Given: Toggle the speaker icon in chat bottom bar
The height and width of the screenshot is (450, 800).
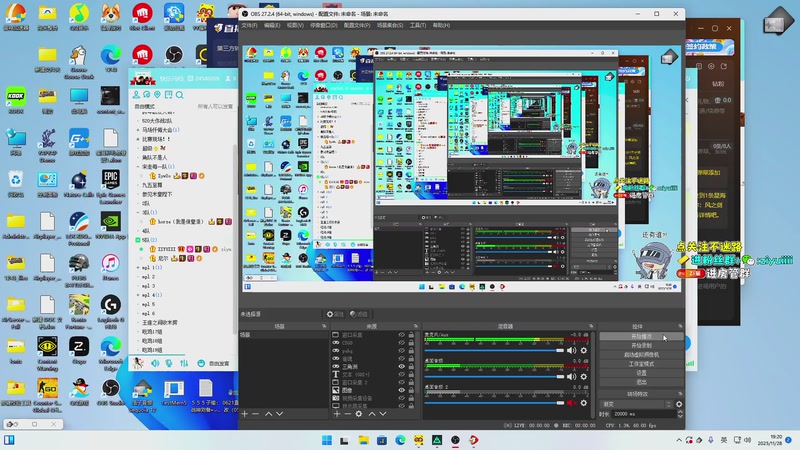Looking at the screenshot, I should [155, 363].
